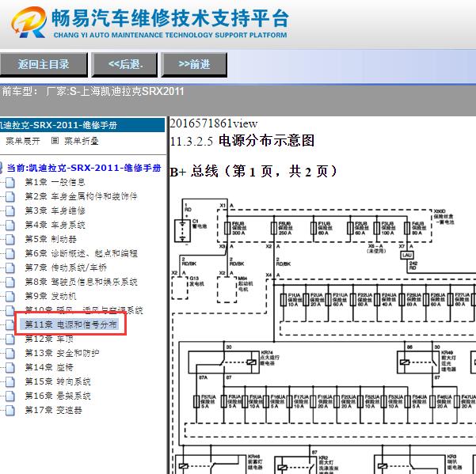Click page icon beside 第9章 发动机

(10, 297)
